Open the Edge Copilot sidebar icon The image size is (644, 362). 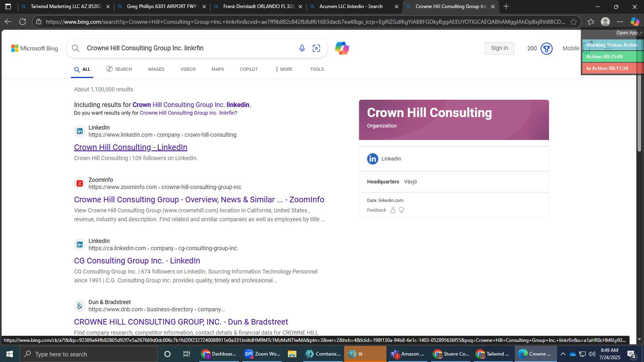coord(635,22)
